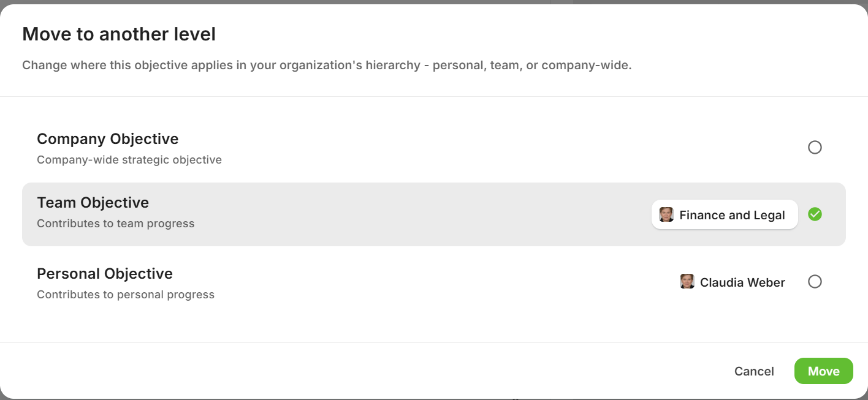Screen dimensions: 868x400
Task: Click the 'Contributes to team progress' text
Action: click(116, 224)
